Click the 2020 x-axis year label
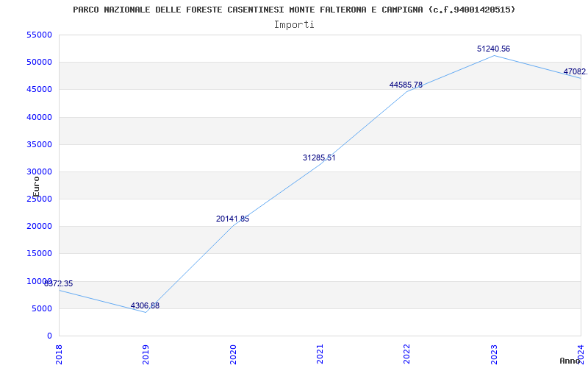The height and width of the screenshot is (368, 588). pos(233,354)
